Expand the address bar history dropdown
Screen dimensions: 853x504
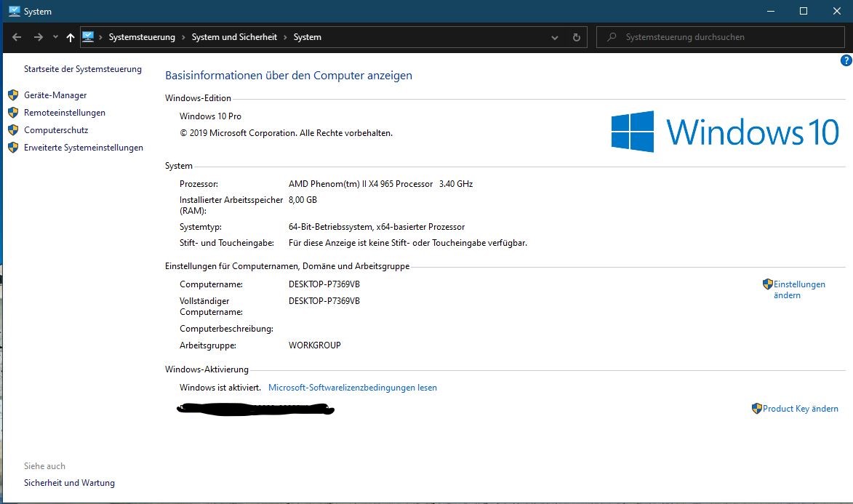coord(555,37)
